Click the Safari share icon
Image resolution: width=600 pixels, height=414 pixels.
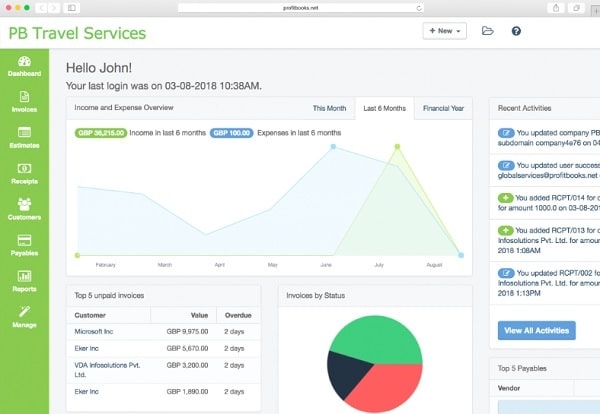(x=556, y=8)
